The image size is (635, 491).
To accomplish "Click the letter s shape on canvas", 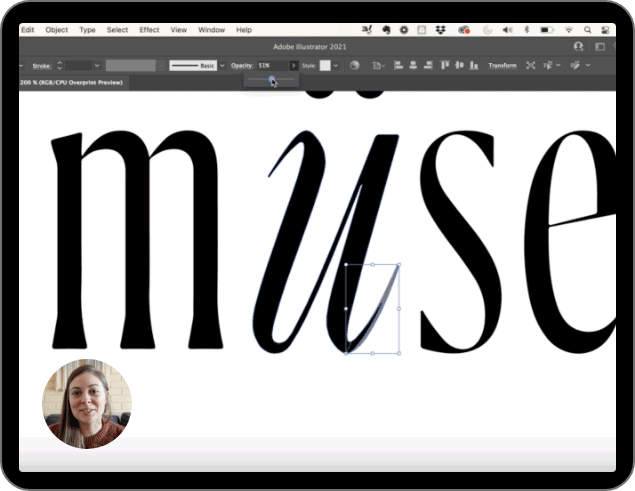I will tap(462, 241).
